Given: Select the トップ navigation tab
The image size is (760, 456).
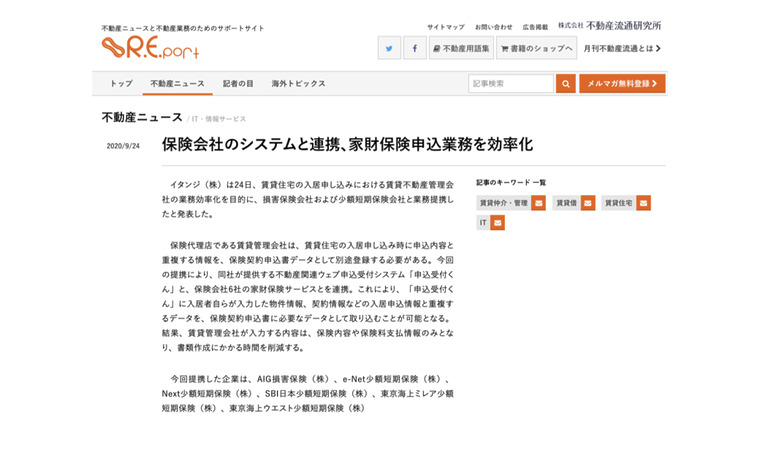Looking at the screenshot, I should pos(121,84).
